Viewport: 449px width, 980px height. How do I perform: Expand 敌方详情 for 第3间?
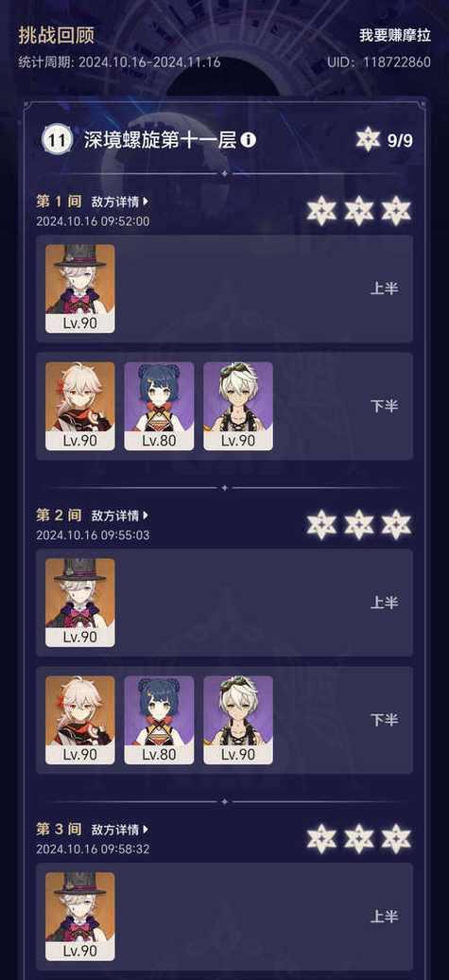coord(121,830)
